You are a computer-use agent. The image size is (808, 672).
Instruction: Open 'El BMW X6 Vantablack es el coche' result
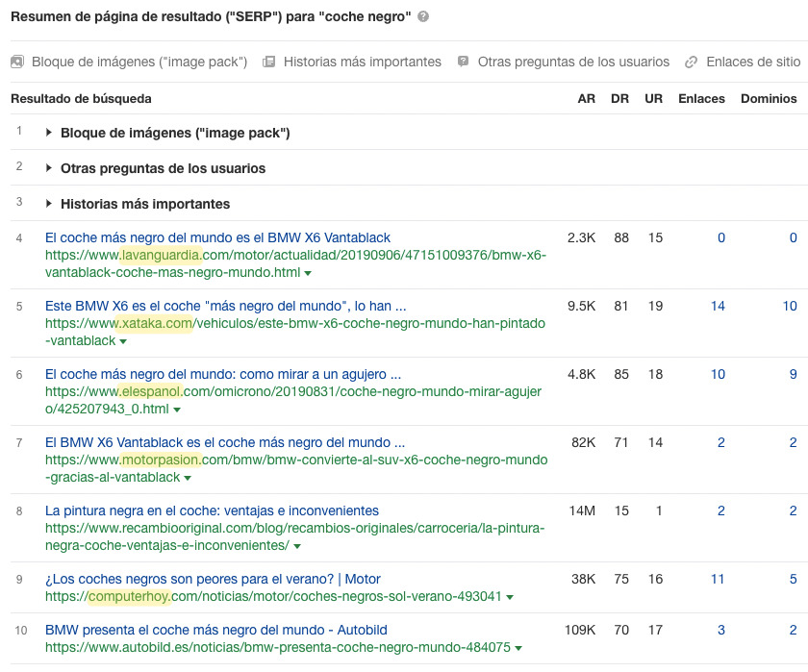(x=225, y=442)
